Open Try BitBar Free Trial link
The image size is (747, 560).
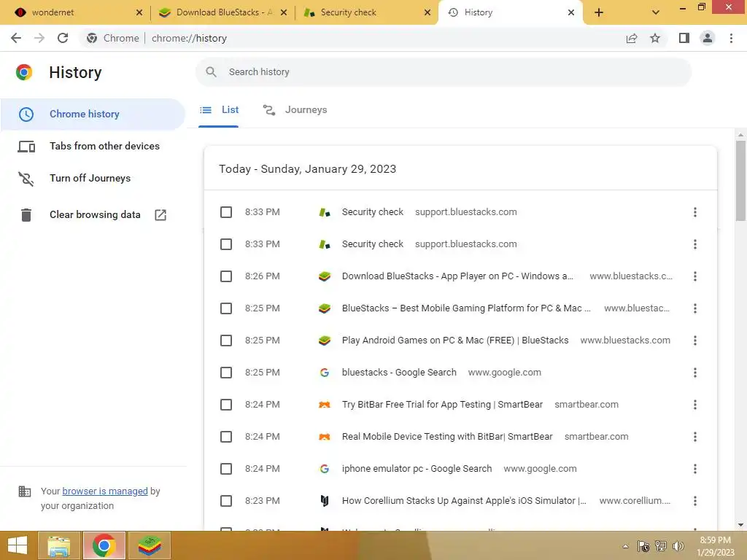point(442,405)
